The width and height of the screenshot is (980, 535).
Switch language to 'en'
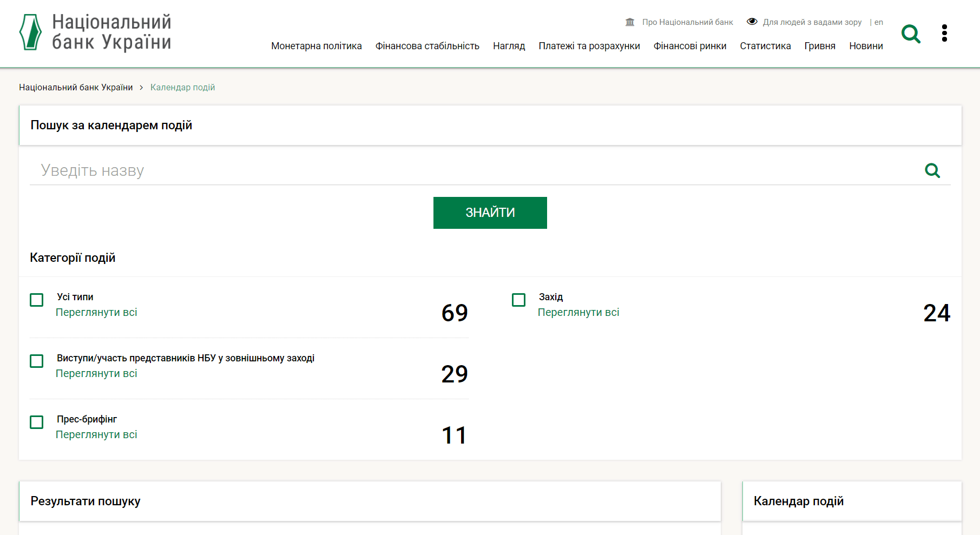pos(878,22)
